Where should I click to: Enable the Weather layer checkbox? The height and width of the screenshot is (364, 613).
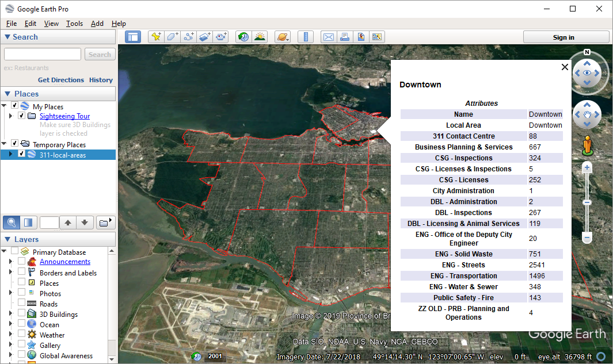[22, 333]
